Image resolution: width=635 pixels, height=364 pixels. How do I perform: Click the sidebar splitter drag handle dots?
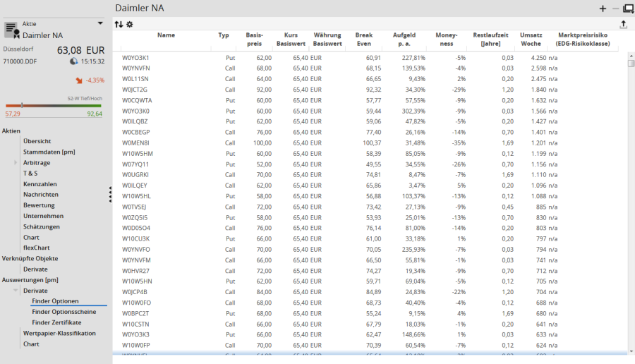click(110, 195)
